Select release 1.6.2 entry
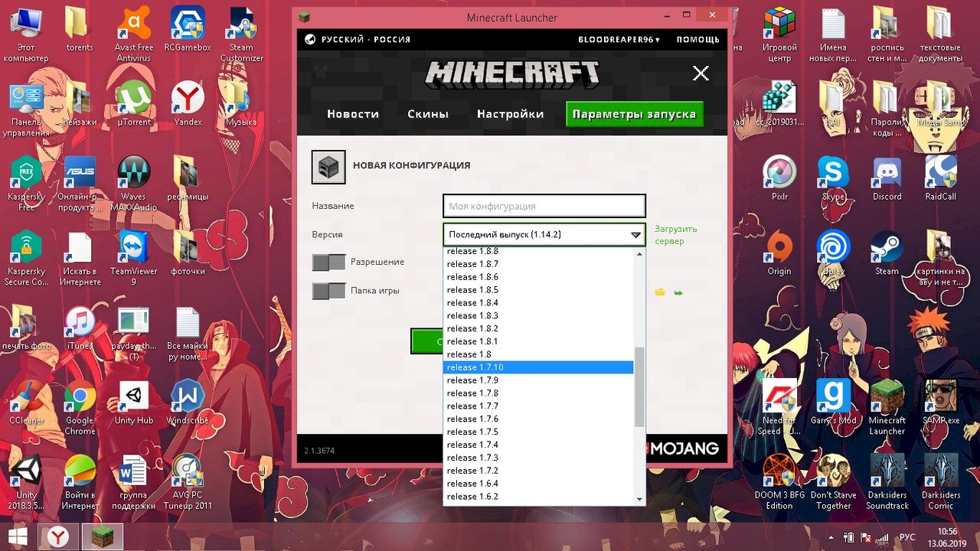Screen dimensions: 980x551 [x=539, y=497]
